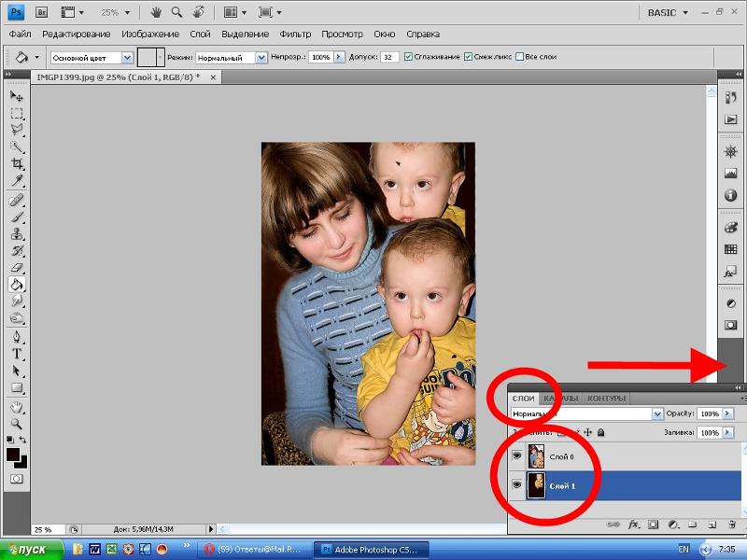Select the Clone Stamp tool
Viewport: 747px width, 560px height.
pos(17,234)
